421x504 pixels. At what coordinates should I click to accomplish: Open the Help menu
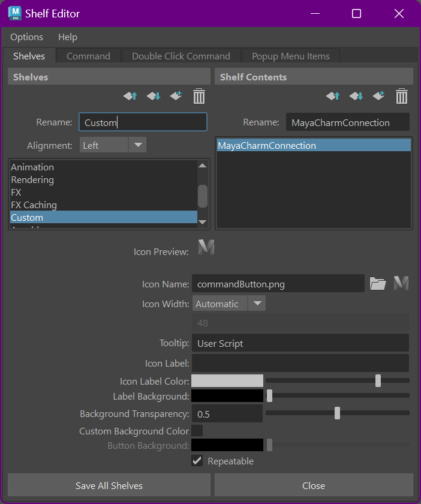pyautogui.click(x=68, y=37)
